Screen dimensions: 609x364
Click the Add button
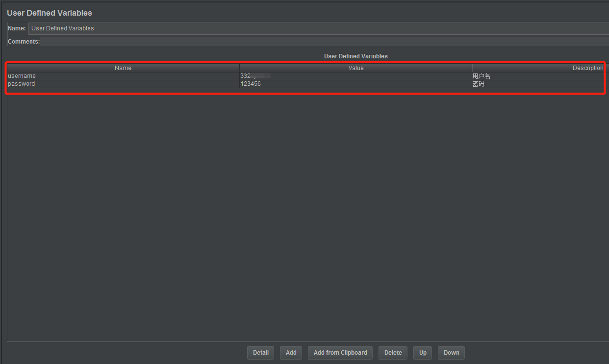coord(291,353)
